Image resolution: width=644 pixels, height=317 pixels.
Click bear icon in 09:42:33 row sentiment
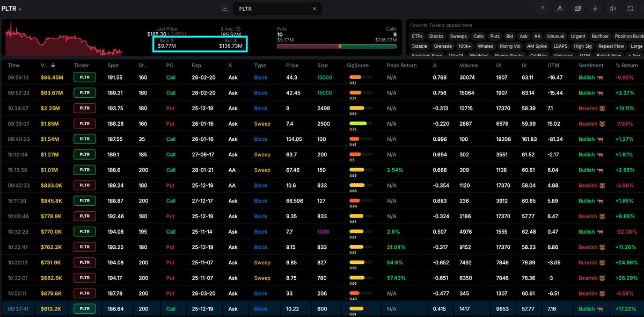602,185
